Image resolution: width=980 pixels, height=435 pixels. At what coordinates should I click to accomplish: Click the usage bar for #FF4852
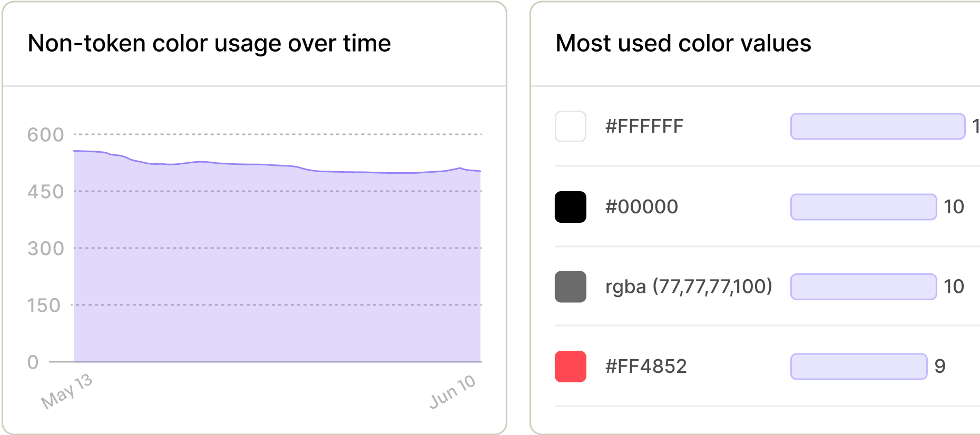coord(859,367)
